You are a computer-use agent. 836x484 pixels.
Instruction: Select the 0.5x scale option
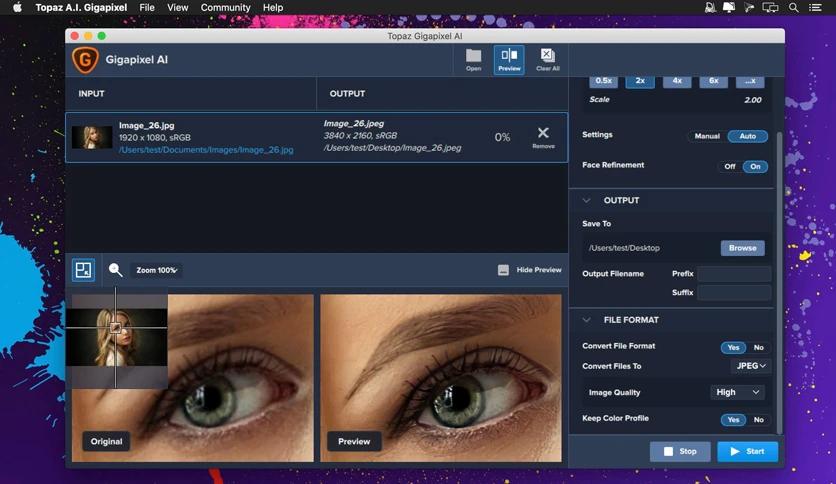coord(604,80)
